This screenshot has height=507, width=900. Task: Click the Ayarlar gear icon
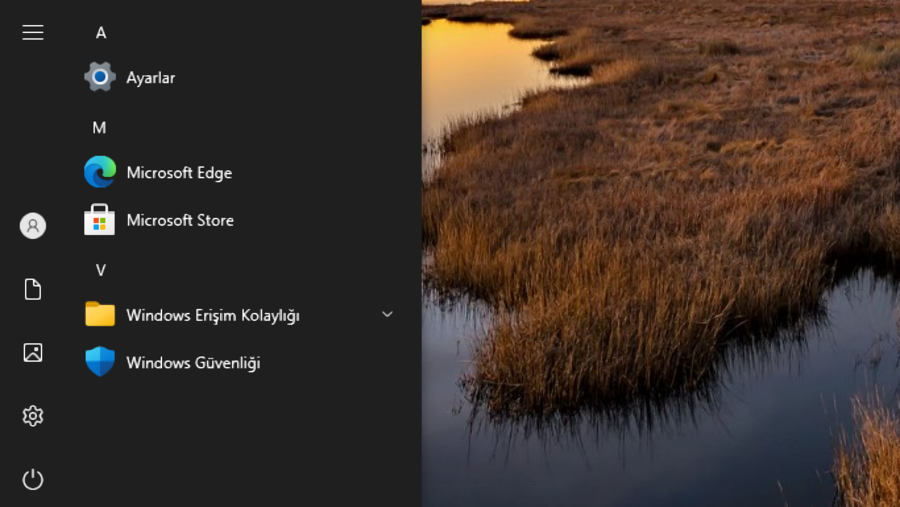click(x=100, y=77)
